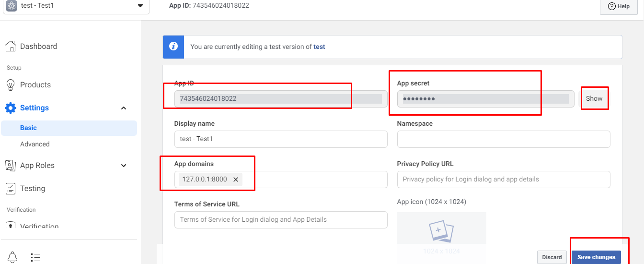Click the Save changes button
The image size is (644, 264).
[596, 257]
